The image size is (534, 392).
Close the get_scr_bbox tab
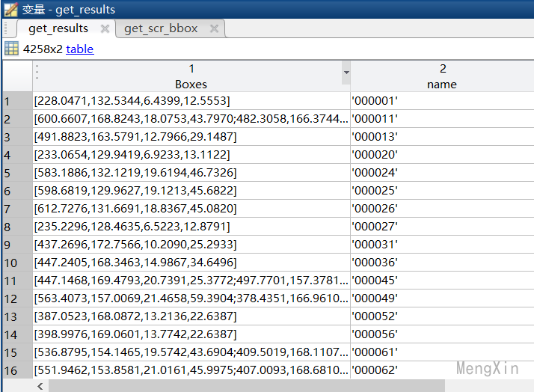[x=214, y=28]
